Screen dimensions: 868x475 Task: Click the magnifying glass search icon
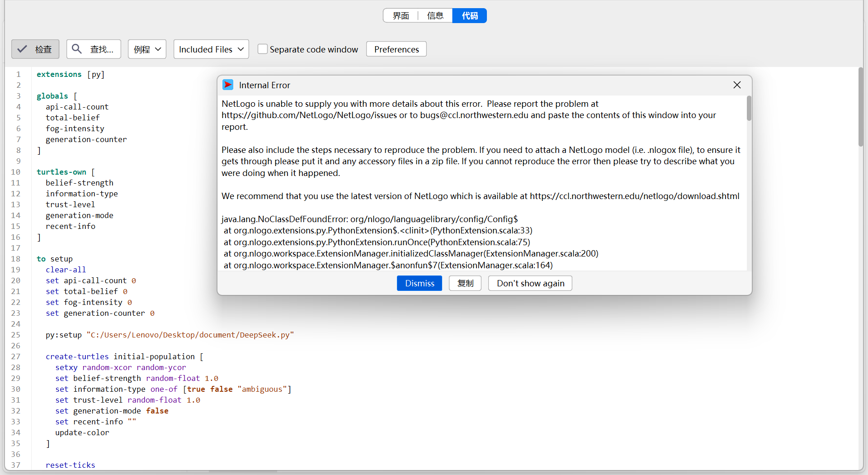(x=77, y=49)
